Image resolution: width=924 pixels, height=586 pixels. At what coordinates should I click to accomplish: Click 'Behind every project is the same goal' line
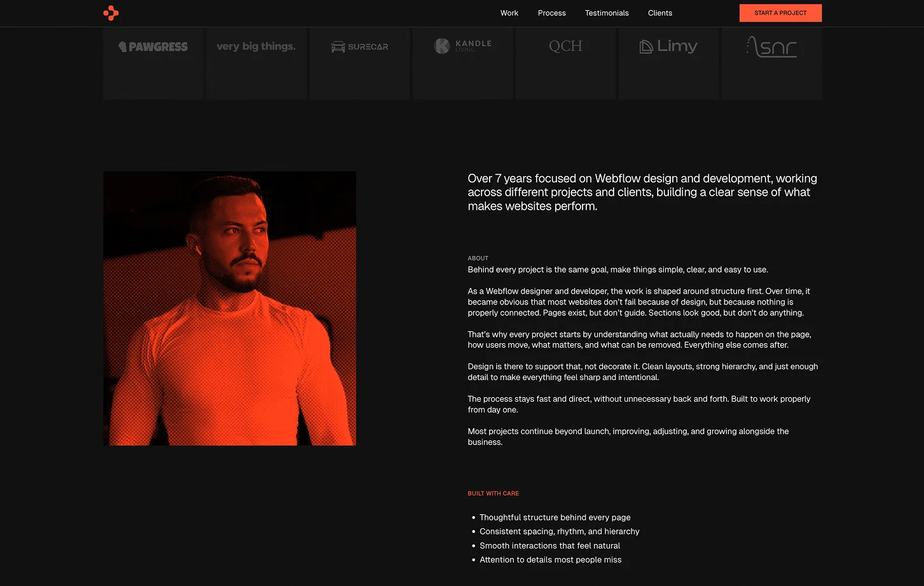click(618, 269)
